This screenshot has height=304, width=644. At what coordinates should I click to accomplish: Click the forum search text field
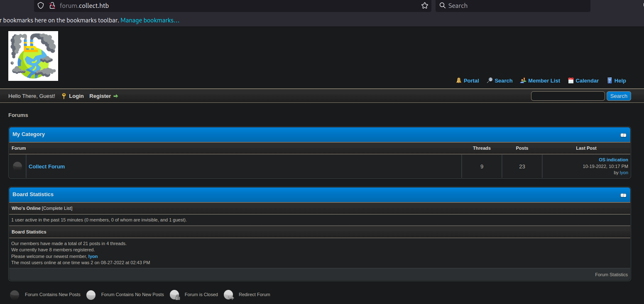point(568,96)
